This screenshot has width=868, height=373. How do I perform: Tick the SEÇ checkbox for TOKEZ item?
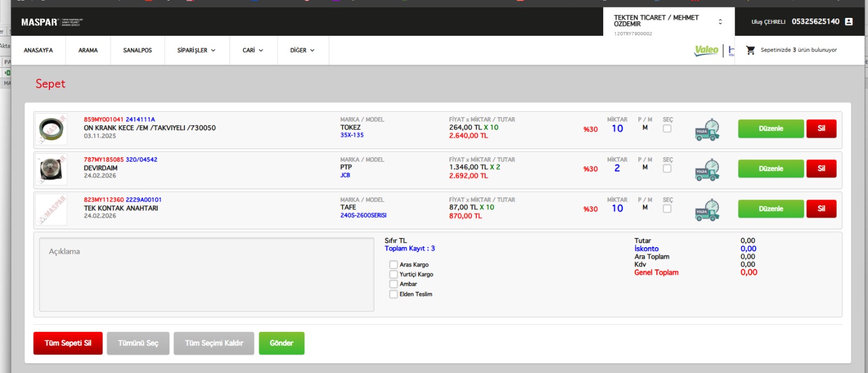point(667,128)
